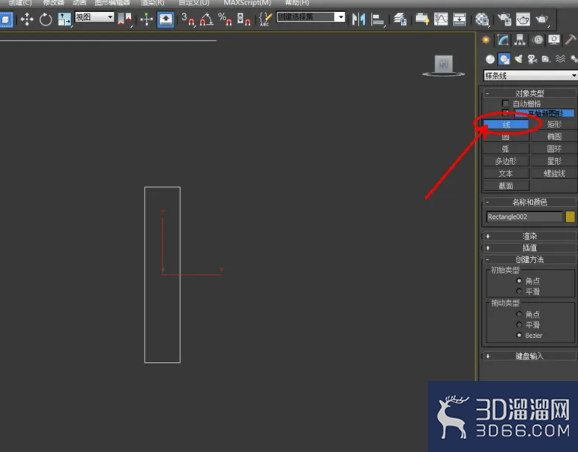
Task: Click the Align tool icon
Action: point(377,19)
